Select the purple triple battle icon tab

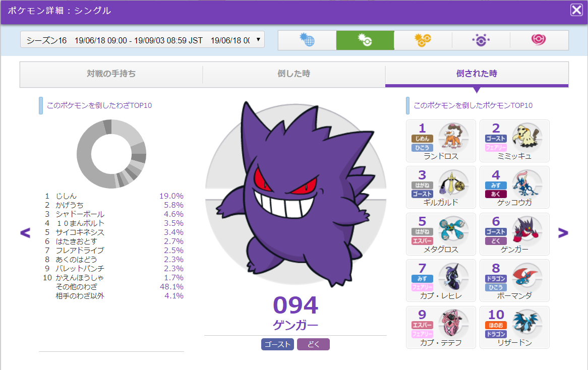coord(481,40)
